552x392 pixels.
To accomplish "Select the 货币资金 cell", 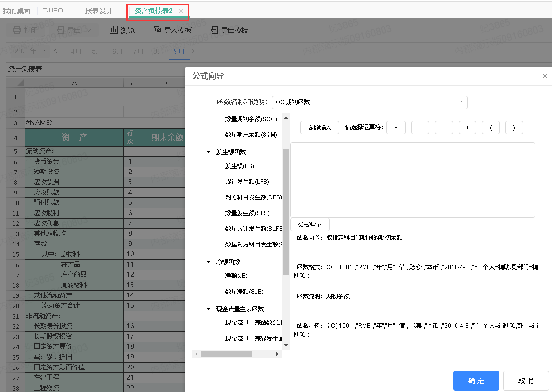I will (74, 162).
